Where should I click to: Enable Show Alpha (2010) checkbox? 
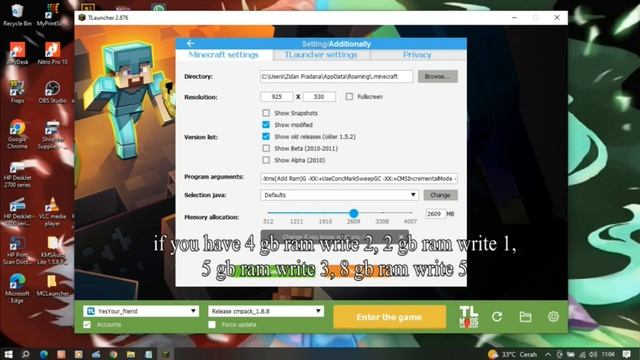266,160
